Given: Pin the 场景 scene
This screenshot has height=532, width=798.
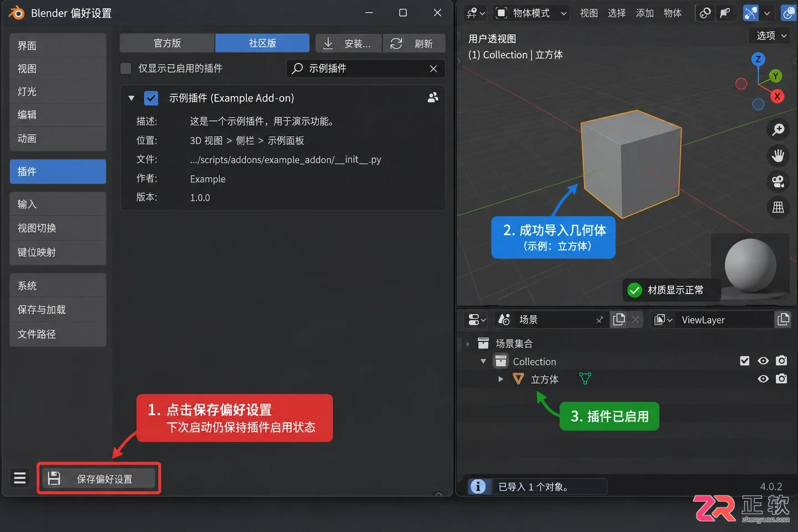Looking at the screenshot, I should (x=600, y=320).
